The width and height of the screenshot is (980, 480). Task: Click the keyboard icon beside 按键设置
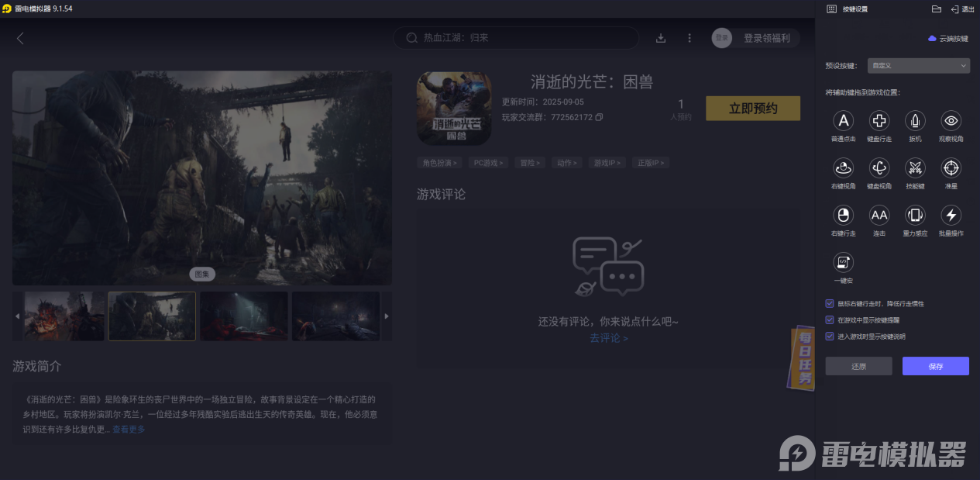(x=831, y=9)
